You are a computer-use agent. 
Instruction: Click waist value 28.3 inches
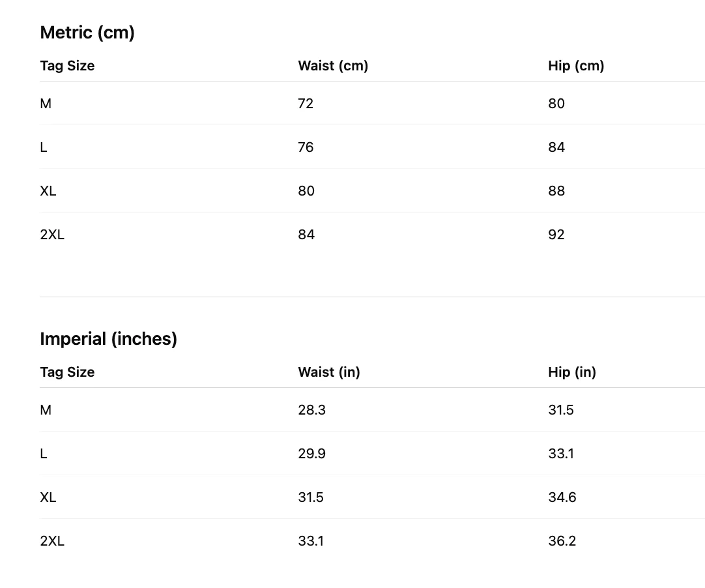coord(311,410)
